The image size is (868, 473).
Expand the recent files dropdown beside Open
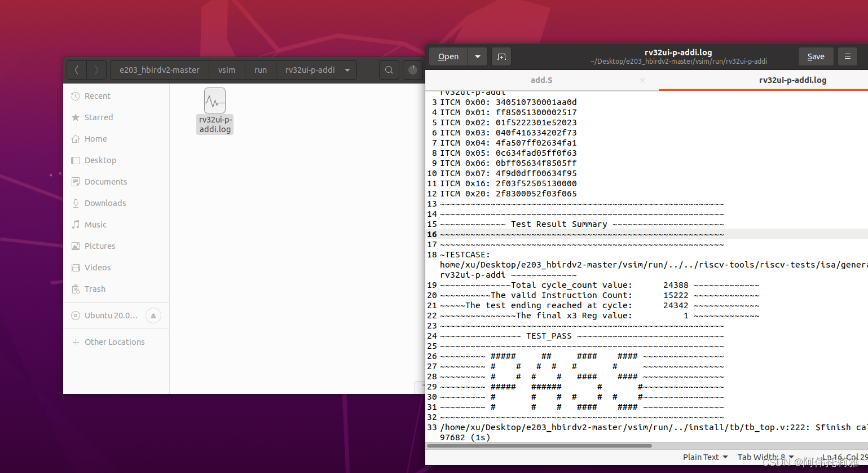[x=478, y=56]
